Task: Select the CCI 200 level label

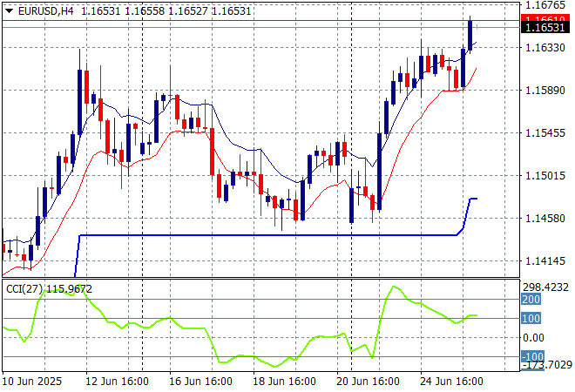Action: click(x=531, y=300)
